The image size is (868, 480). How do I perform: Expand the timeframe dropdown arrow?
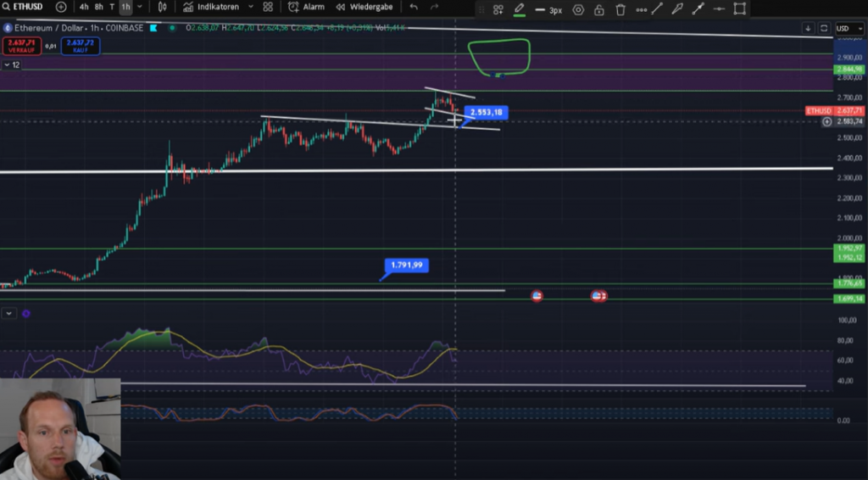(x=140, y=7)
